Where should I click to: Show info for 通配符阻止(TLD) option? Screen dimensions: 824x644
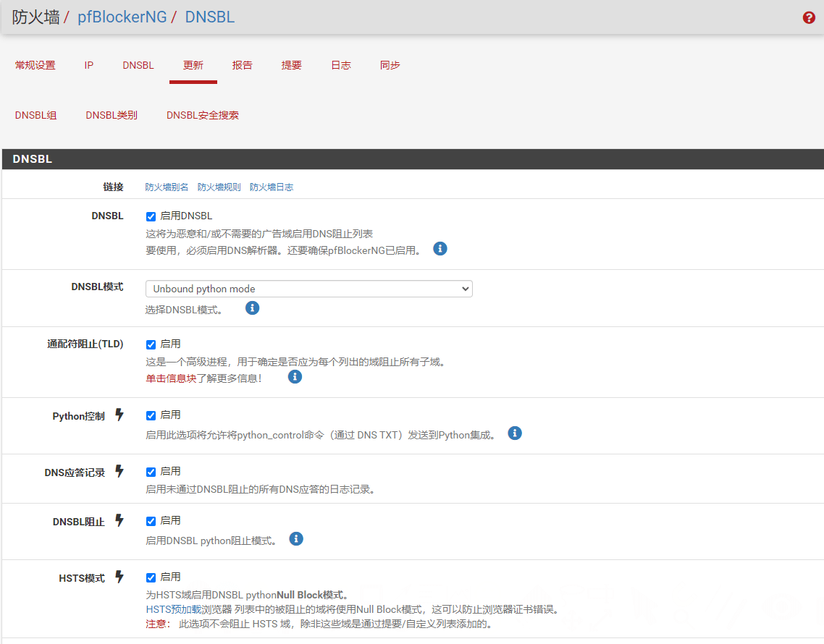(295, 377)
